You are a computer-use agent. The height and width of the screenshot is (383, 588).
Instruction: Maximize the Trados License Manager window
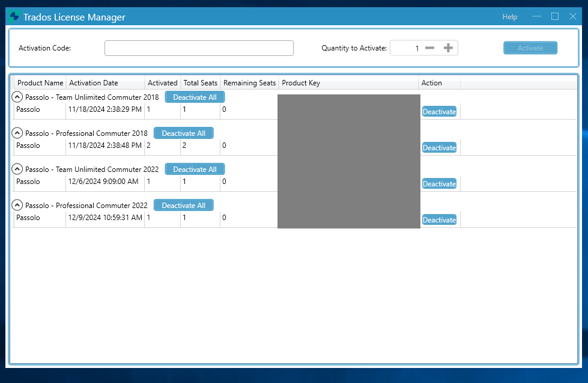[555, 16]
